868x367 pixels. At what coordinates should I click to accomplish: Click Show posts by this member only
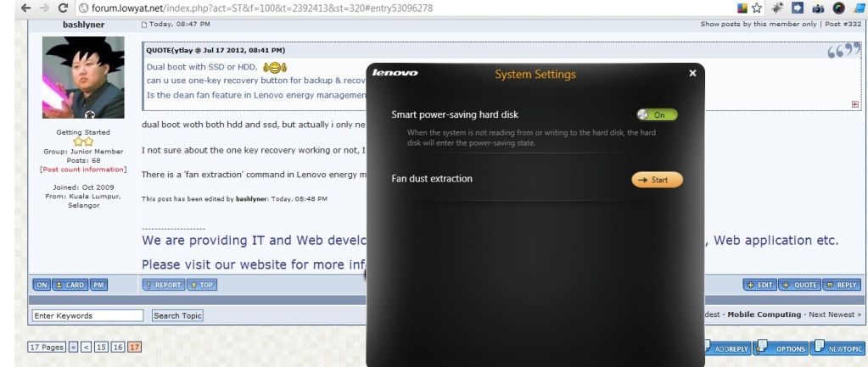(759, 25)
